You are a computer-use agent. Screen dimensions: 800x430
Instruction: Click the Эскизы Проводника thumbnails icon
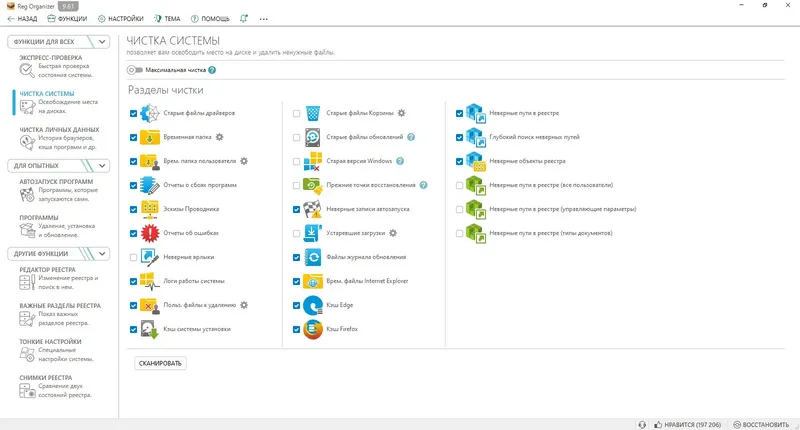(149, 209)
